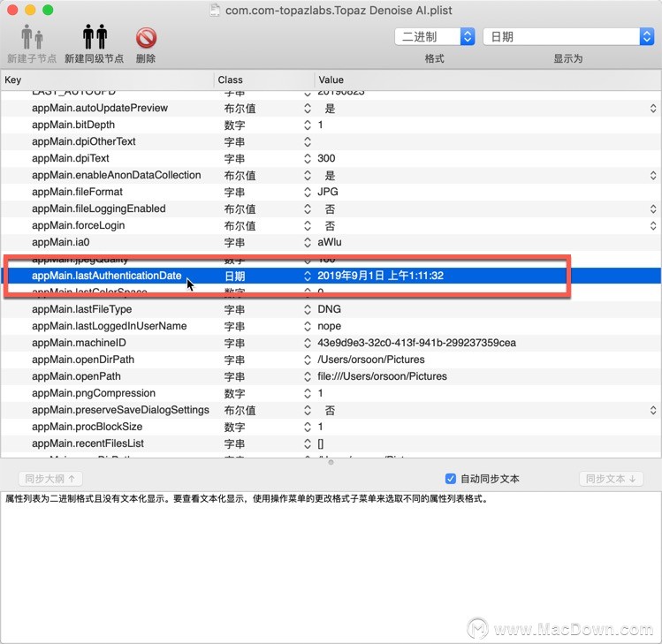Open class stepper for appMain.autoUpdatePreview row
662x644 pixels.
pos(308,109)
